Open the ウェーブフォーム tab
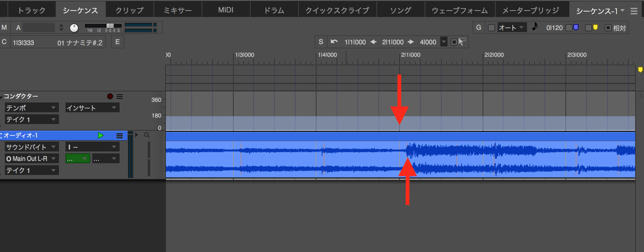This screenshot has height=252, width=644. [460, 10]
